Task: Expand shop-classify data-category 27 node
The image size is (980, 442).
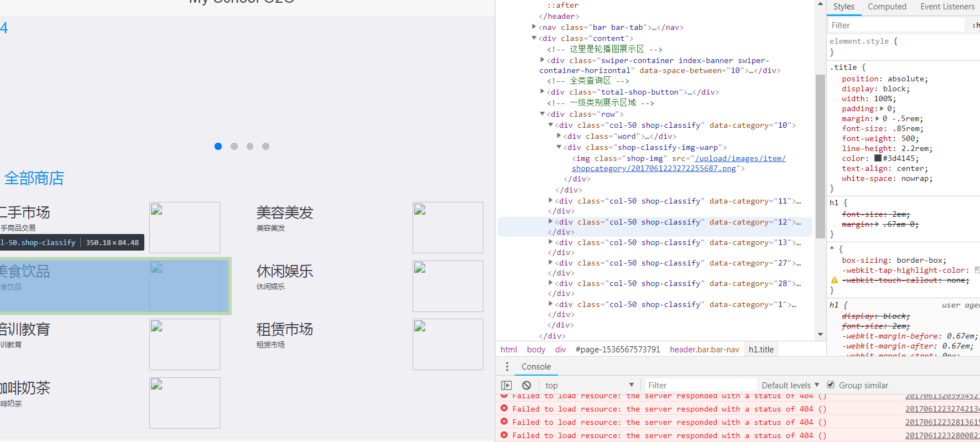Action: point(550,262)
